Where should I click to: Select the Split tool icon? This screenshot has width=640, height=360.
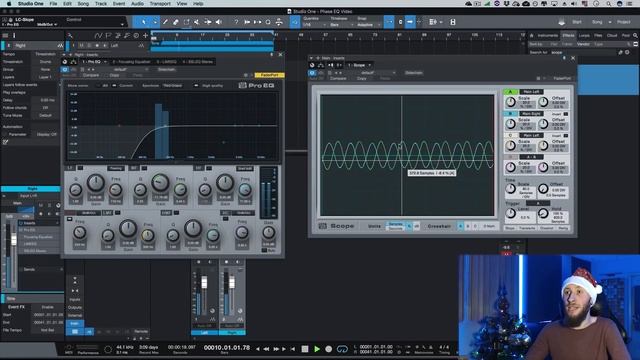tap(187, 22)
